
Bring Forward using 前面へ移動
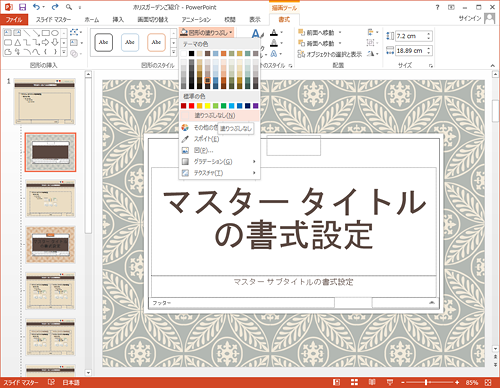tap(316, 33)
